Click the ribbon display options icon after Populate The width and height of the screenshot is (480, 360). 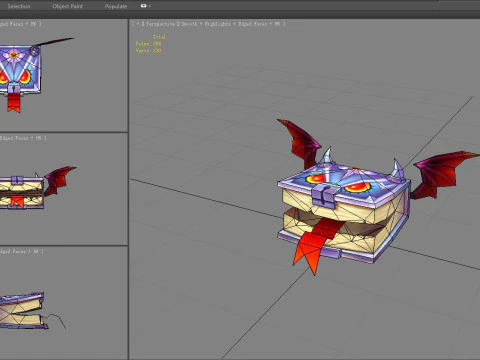click(x=144, y=6)
